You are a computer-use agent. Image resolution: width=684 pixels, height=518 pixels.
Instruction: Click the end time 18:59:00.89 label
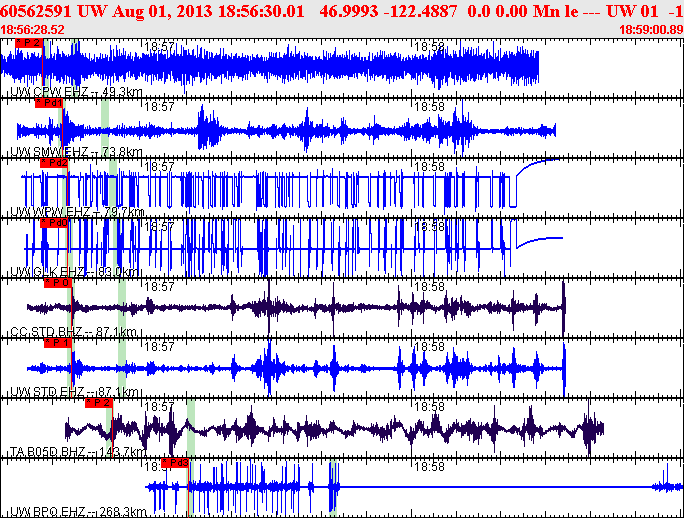coord(652,30)
